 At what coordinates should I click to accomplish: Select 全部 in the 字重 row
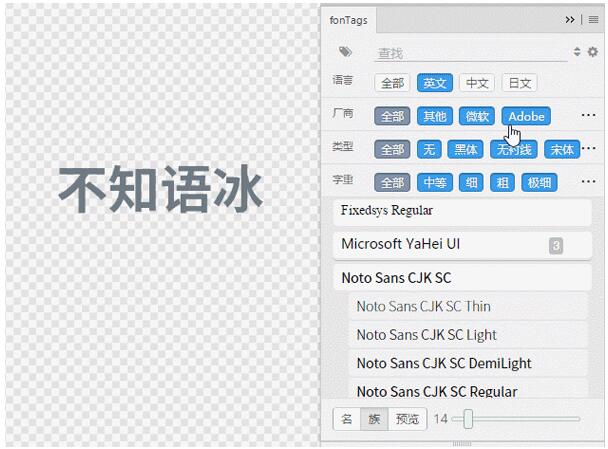(392, 183)
